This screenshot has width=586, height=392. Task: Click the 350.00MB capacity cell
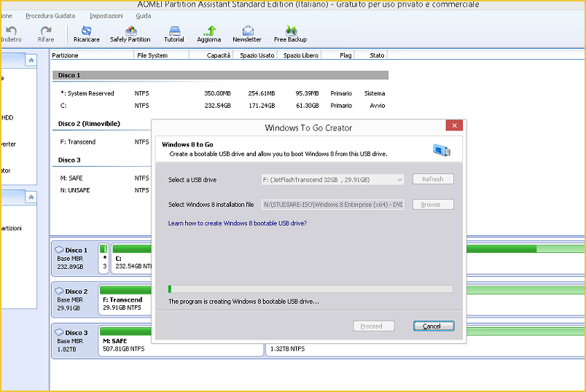pos(217,93)
